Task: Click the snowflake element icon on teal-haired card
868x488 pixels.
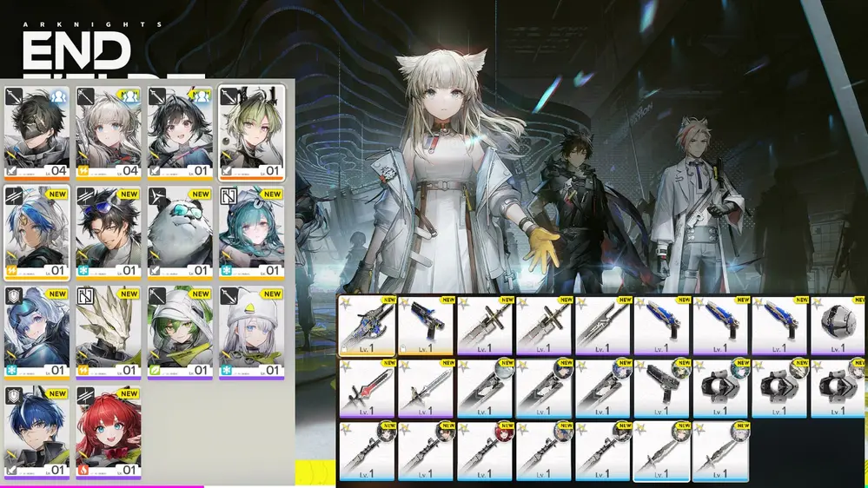Action: 227,270
